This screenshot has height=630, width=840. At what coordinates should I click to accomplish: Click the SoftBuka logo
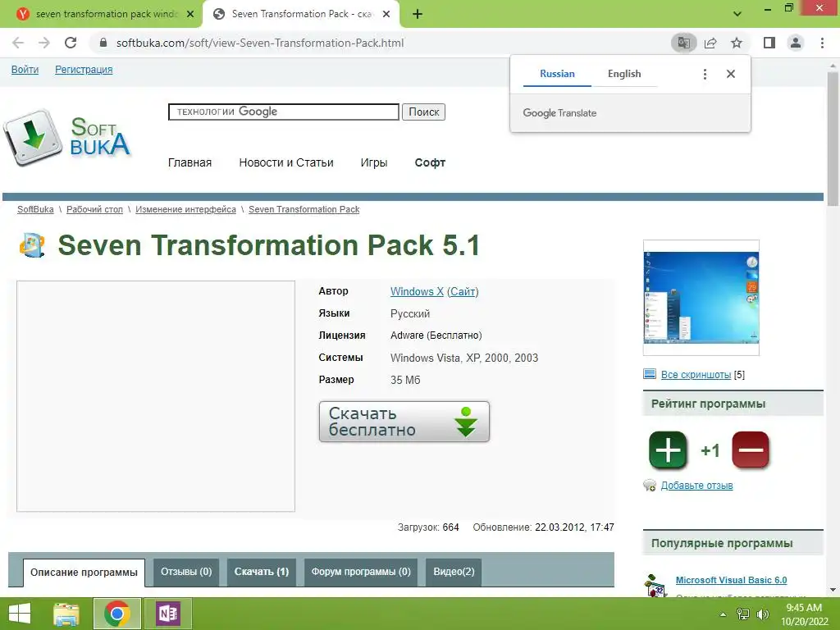point(66,137)
